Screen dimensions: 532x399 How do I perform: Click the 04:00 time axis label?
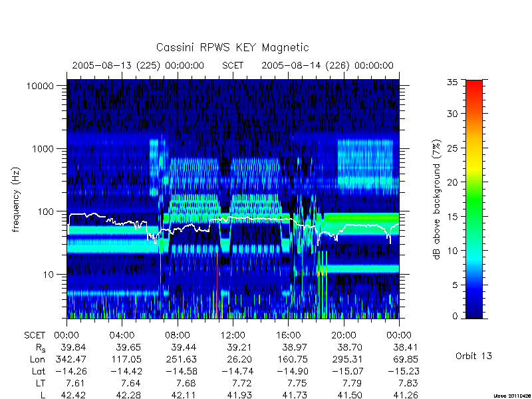pos(122,336)
